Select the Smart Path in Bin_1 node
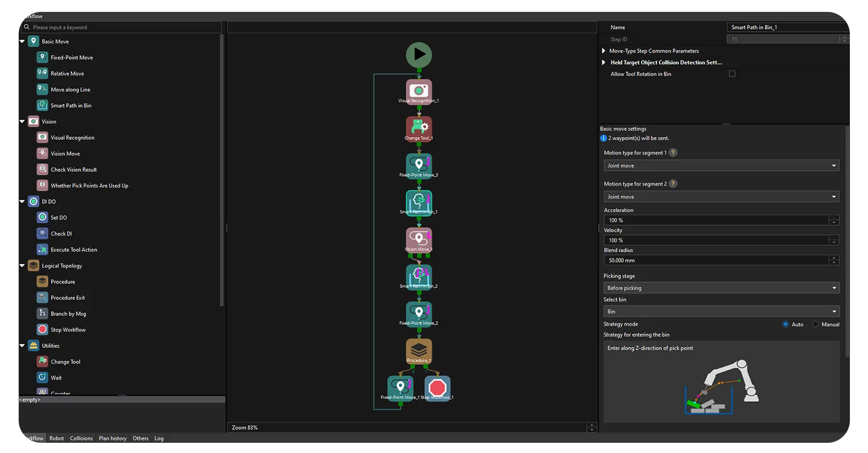Image resolution: width=868 pixels, height=453 pixels. coord(419,202)
